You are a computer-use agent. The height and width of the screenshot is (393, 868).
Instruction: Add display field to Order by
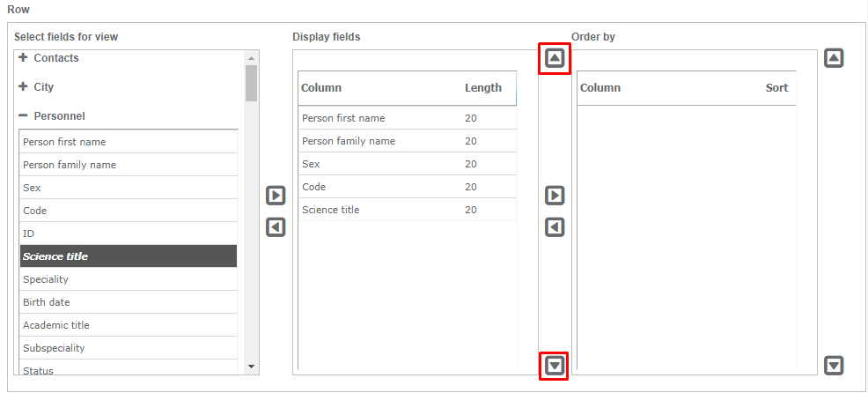pyautogui.click(x=555, y=196)
